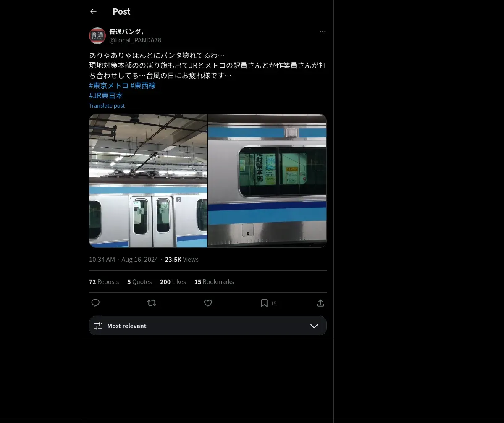View the 72 Reposts list
Image resolution: width=504 pixels, height=423 pixels.
point(104,282)
